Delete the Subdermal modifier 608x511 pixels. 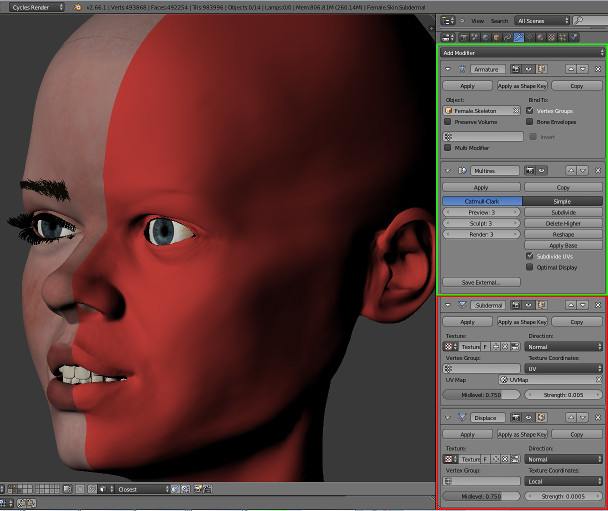pos(598,305)
